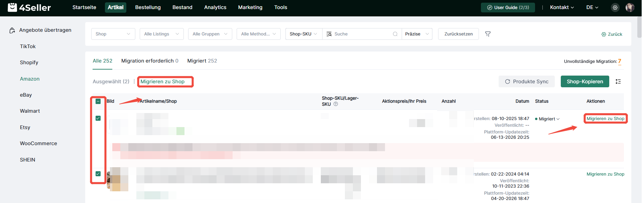Screen dimensions: 644x203
Task: Click the Suche search input field
Action: pos(363,34)
